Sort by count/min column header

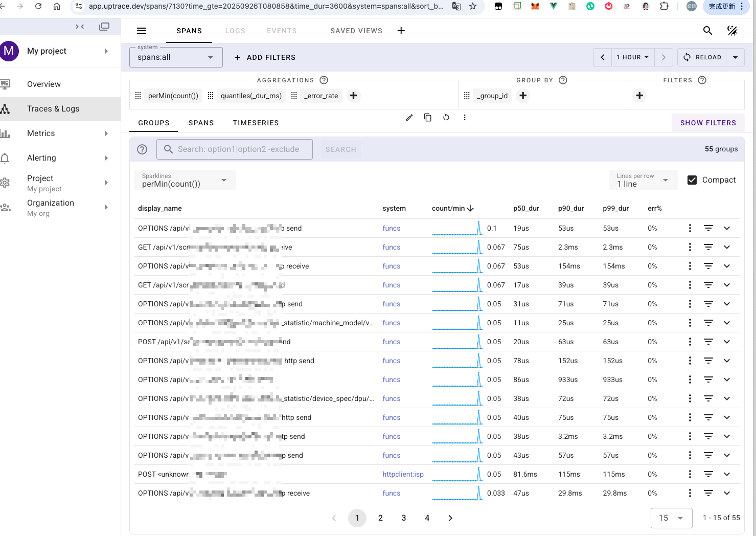(453, 208)
